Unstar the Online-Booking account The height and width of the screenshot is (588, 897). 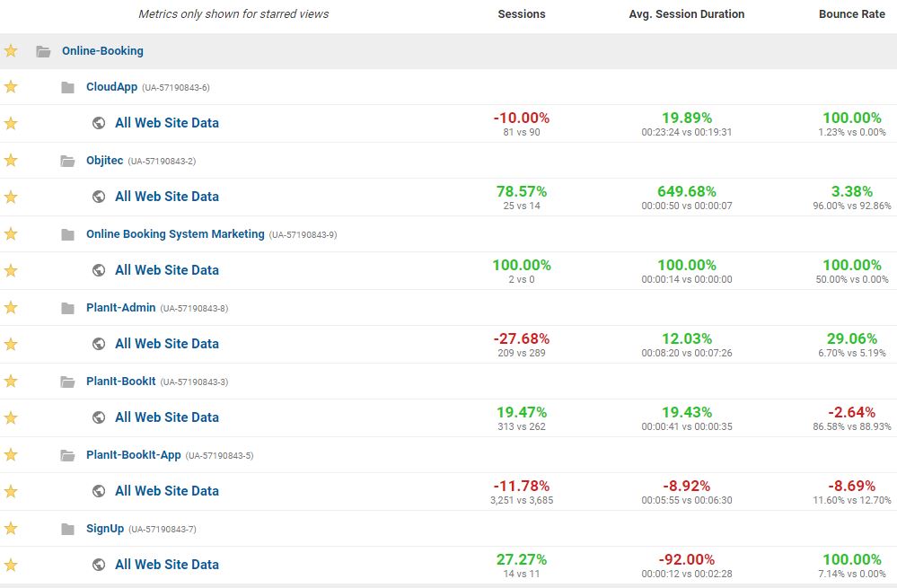pyautogui.click(x=11, y=51)
